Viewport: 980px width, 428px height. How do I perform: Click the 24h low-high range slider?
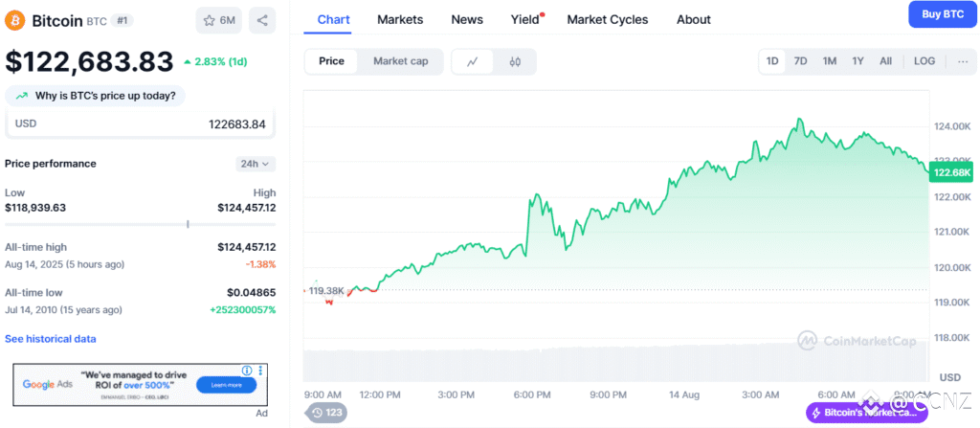(x=140, y=224)
